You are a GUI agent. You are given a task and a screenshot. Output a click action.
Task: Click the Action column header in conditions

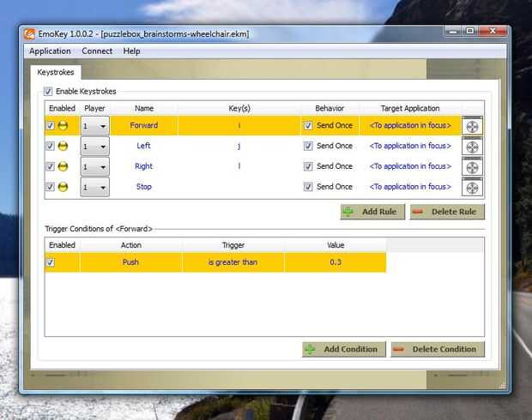[x=131, y=245]
